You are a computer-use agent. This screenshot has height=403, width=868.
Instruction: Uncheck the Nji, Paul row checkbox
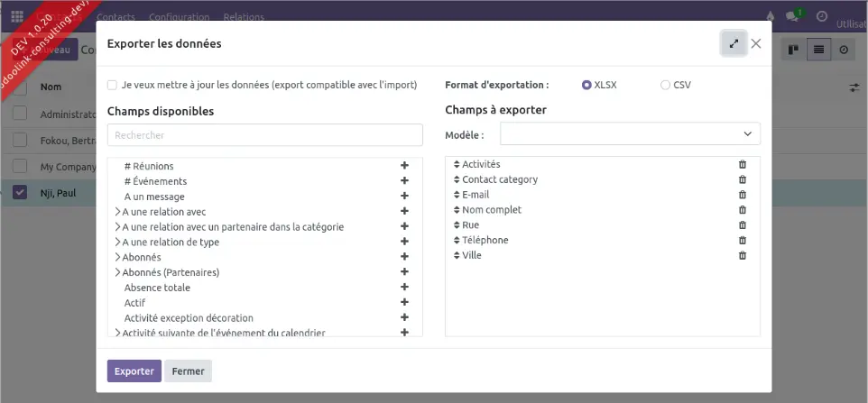[20, 192]
